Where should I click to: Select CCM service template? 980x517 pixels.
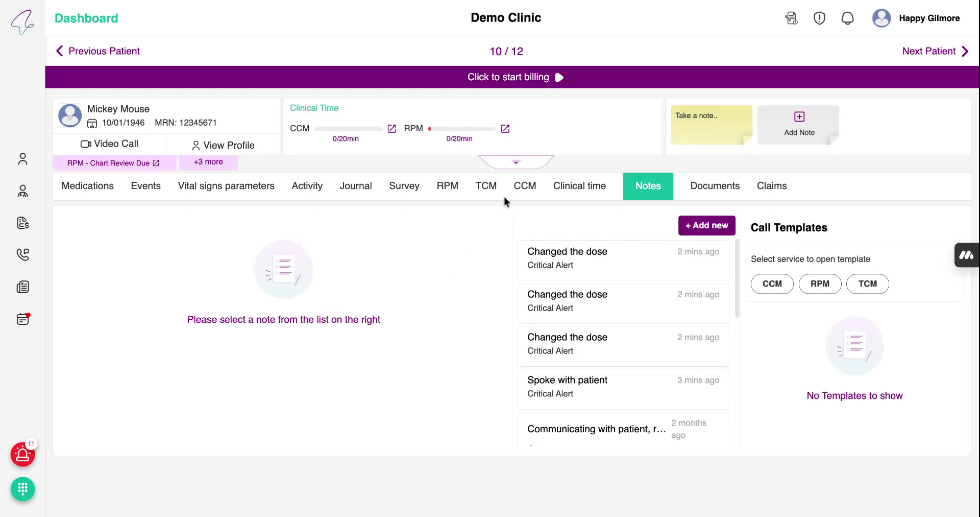[x=772, y=284]
